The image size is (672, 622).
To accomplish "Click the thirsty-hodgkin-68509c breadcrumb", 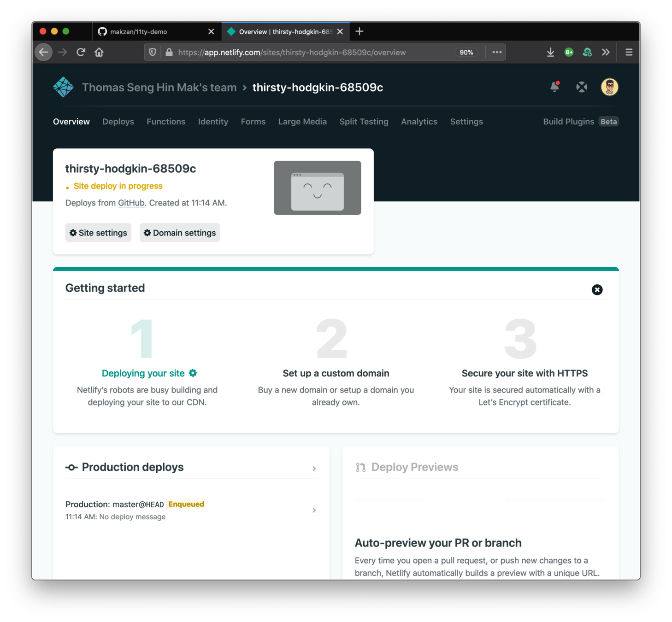I will coord(318,88).
